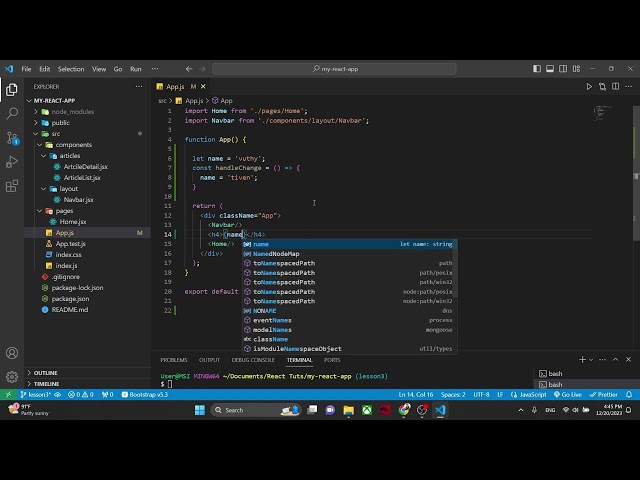Open the View menu
This screenshot has width=640, height=480.
tap(99, 69)
